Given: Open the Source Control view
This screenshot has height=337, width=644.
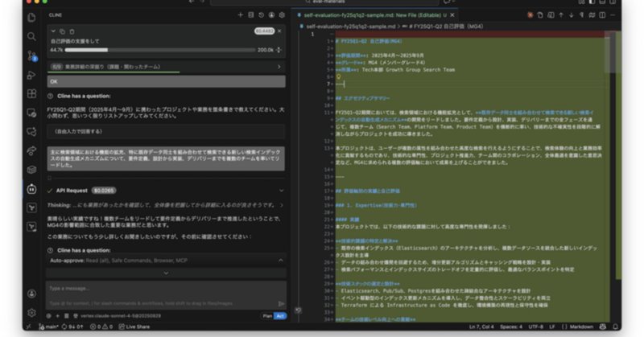Looking at the screenshot, I should pyautogui.click(x=31, y=55).
